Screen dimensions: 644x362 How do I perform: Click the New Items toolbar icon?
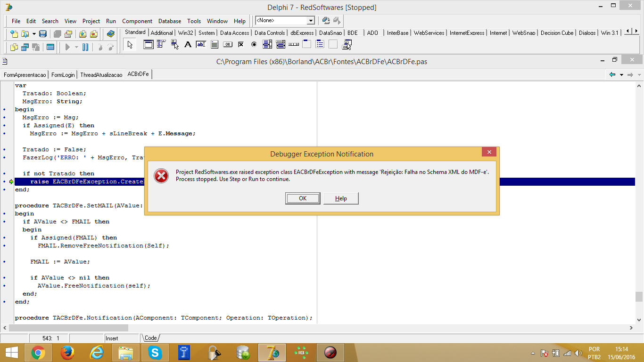pyautogui.click(x=14, y=34)
